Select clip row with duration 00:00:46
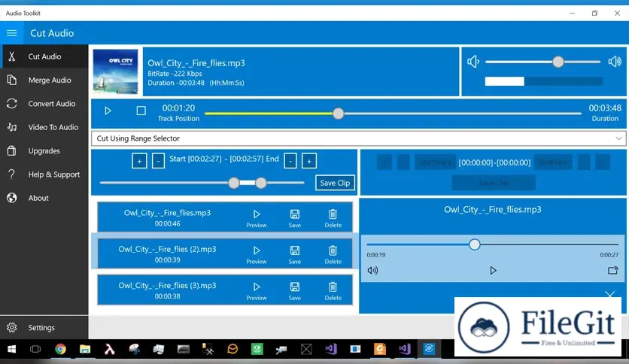 pyautogui.click(x=225, y=217)
